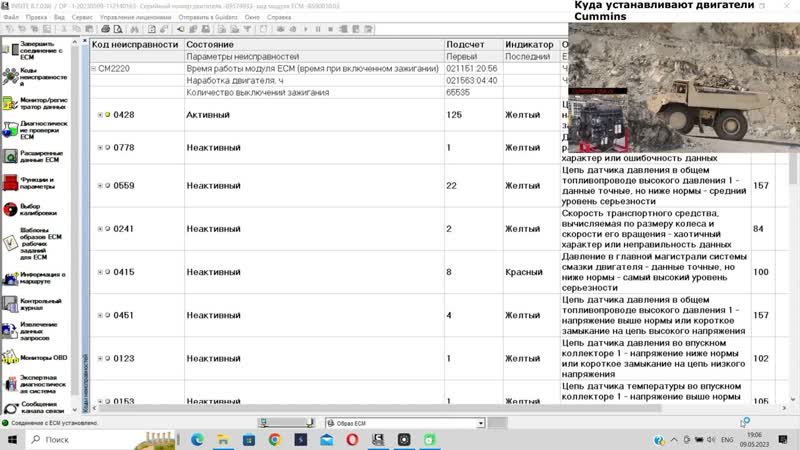Sort by Код неисправности column header
This screenshot has width=800, height=450.
(x=137, y=44)
